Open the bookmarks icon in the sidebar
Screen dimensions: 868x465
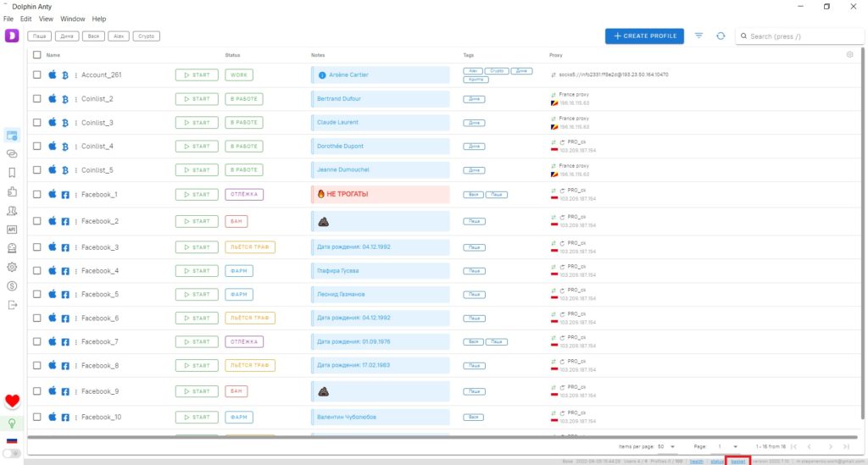(12, 173)
